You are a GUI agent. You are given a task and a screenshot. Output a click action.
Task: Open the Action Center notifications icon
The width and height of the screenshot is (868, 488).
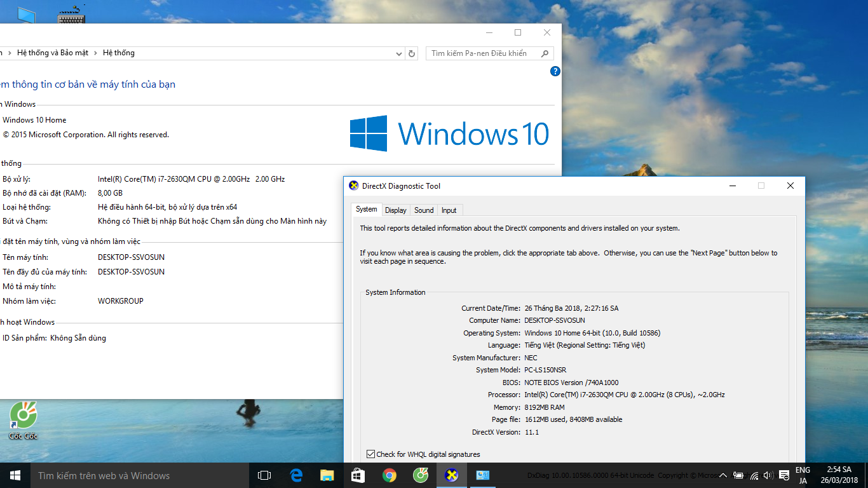pyautogui.click(x=784, y=475)
